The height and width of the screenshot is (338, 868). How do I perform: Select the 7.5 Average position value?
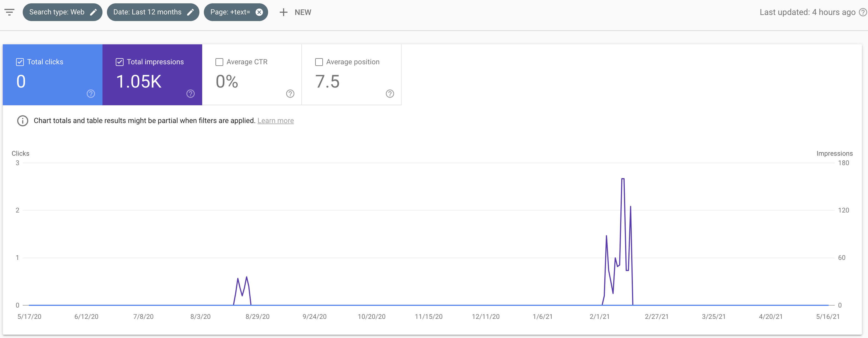click(327, 81)
